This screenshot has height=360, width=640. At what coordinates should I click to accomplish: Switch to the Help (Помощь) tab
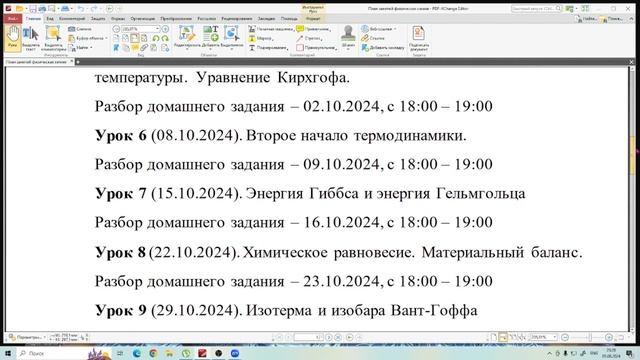point(289,19)
